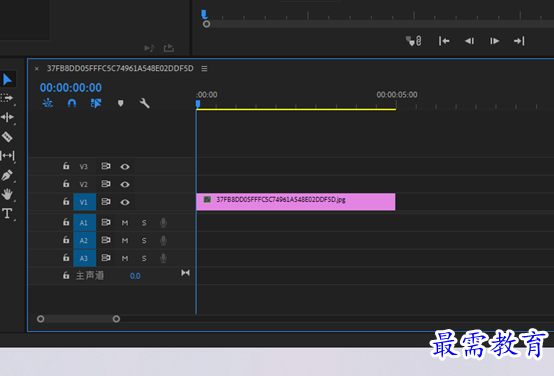
Task: Select the Hand tool
Action: point(7,194)
